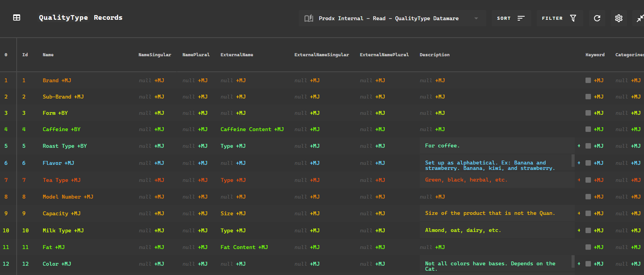Click the 'Milk Type +MJ' name cell
The image size is (644, 275).
63,230
